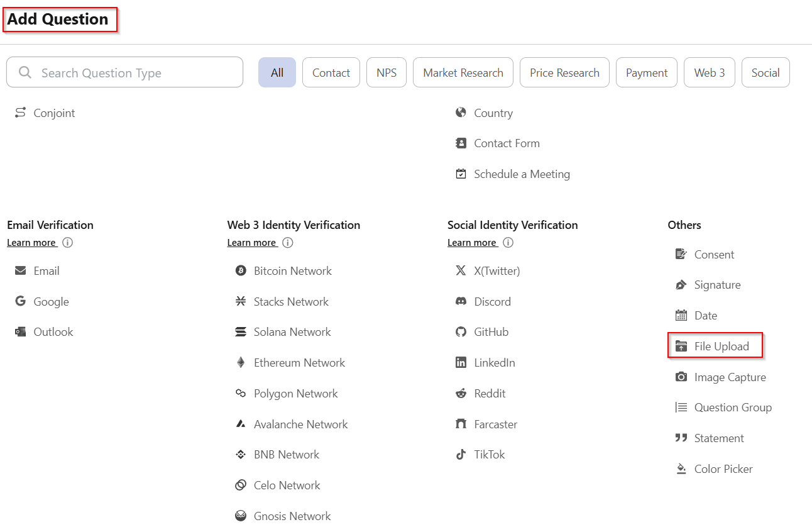
Task: Click the magnifier icon in search box
Action: pos(25,72)
